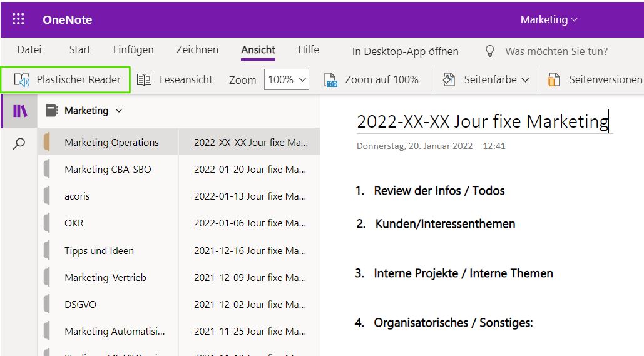Open the app launcher grid icon
Viewport: 644px width, 356px height.
pyautogui.click(x=18, y=19)
